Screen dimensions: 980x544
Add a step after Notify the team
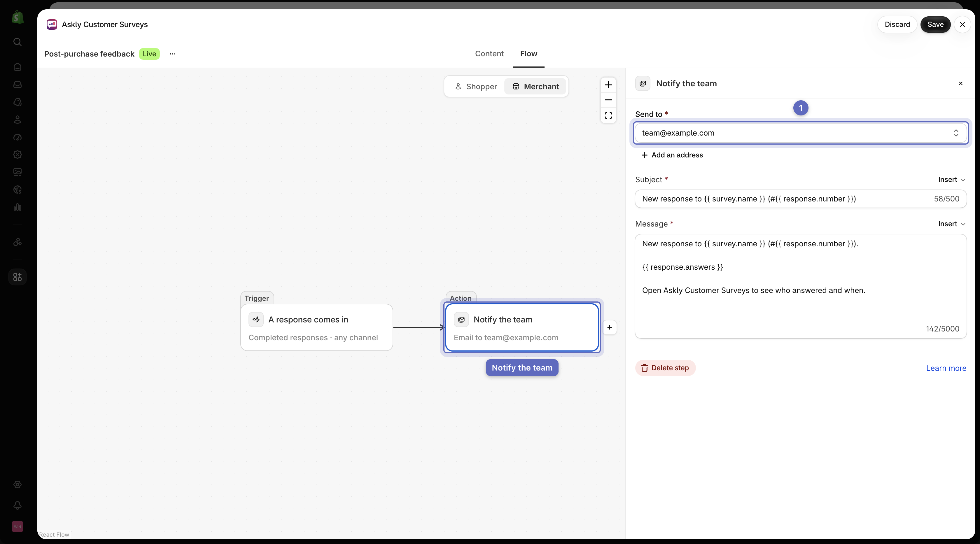point(610,327)
